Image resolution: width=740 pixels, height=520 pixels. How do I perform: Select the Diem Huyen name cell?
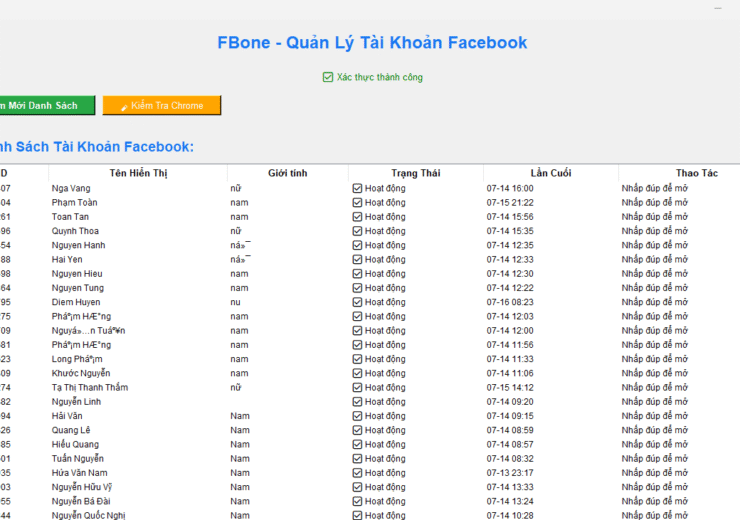(x=76, y=302)
